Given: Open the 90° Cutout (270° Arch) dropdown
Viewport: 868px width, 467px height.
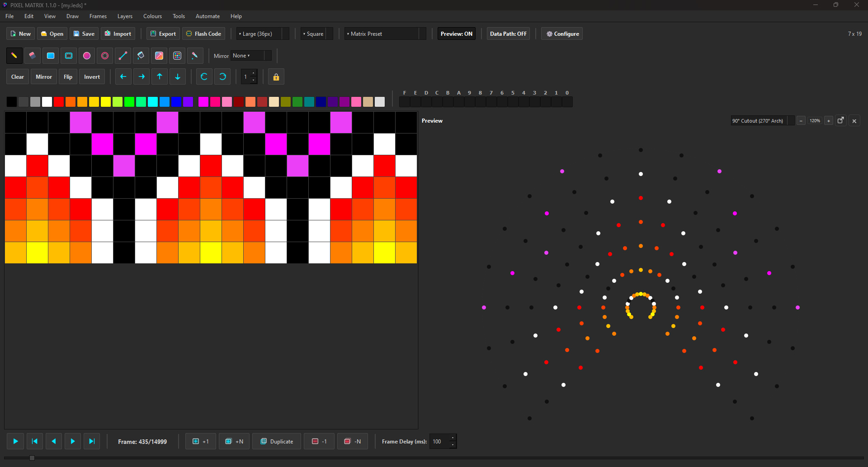Looking at the screenshot, I should 763,121.
